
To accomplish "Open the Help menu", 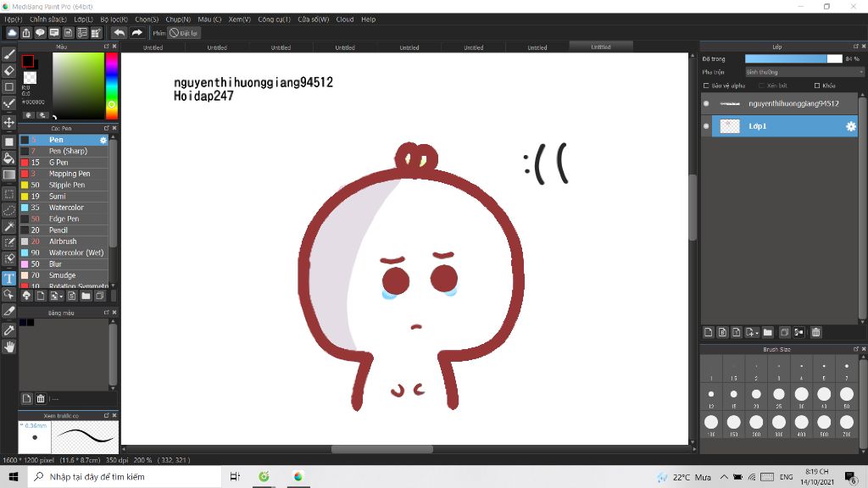I will pyautogui.click(x=368, y=19).
